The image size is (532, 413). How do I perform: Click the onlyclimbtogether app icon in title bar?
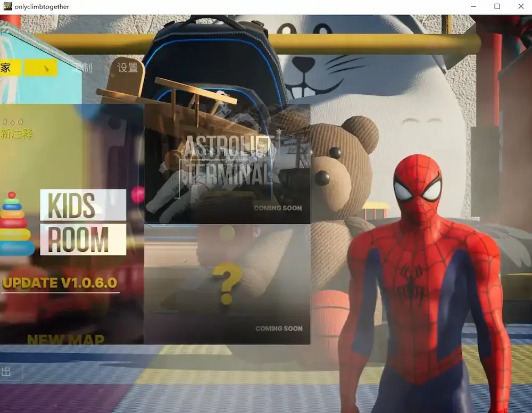click(7, 7)
